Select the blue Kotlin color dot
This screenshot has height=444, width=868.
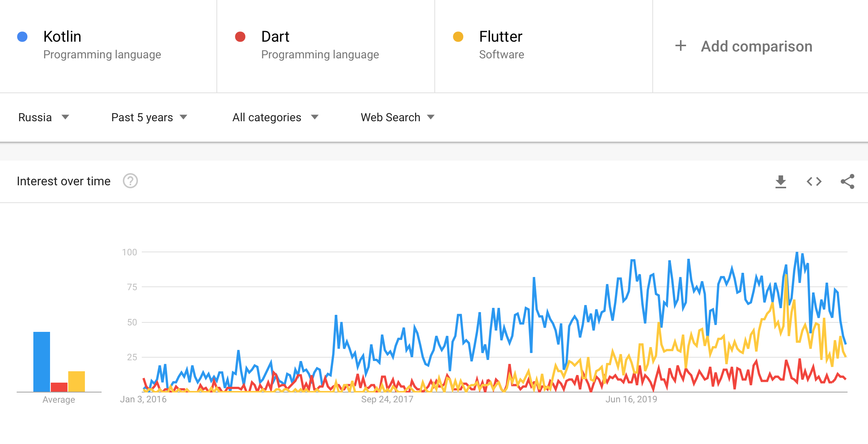coord(22,37)
